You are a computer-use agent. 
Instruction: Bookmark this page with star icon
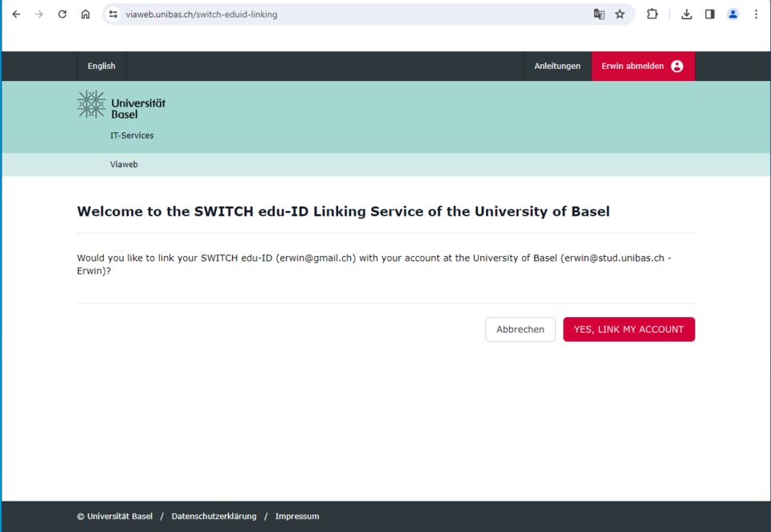tap(620, 14)
